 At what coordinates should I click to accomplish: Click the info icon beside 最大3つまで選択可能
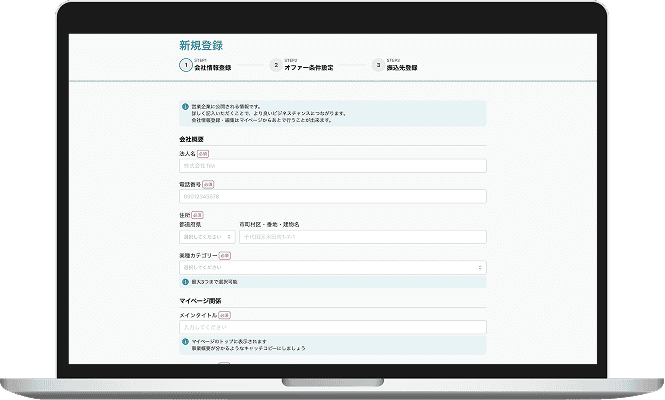point(185,282)
